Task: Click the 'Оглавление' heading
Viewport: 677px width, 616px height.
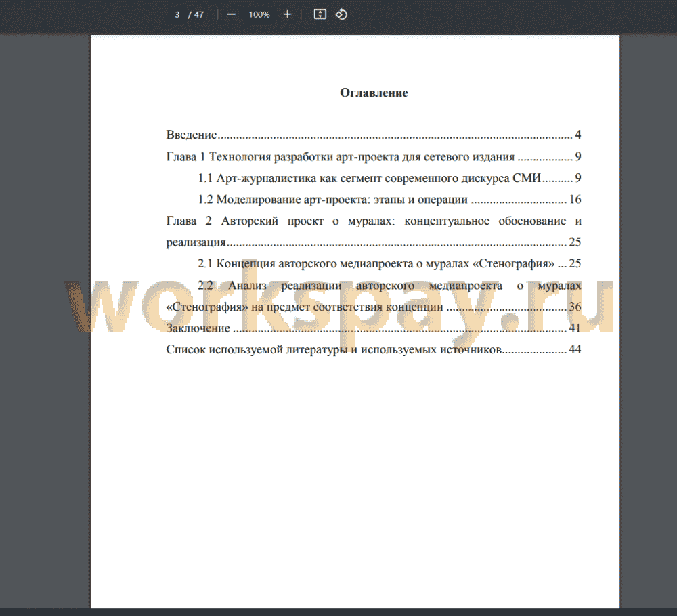Action: [x=374, y=93]
